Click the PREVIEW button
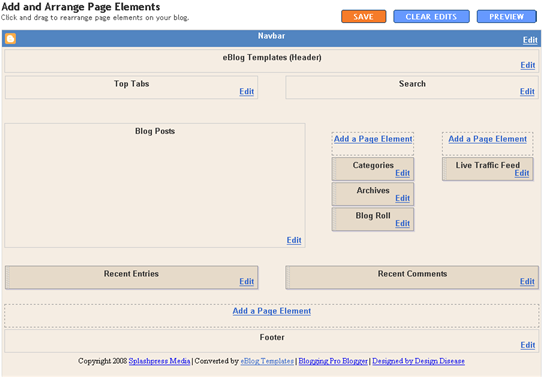The height and width of the screenshot is (377, 542). pyautogui.click(x=506, y=17)
